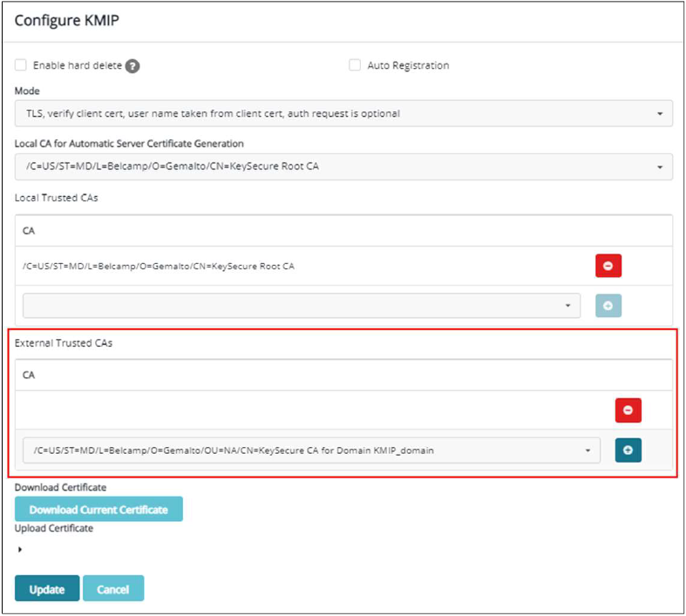Remove the empty External Trusted CA row
This screenshot has height=616, width=686.
(628, 410)
